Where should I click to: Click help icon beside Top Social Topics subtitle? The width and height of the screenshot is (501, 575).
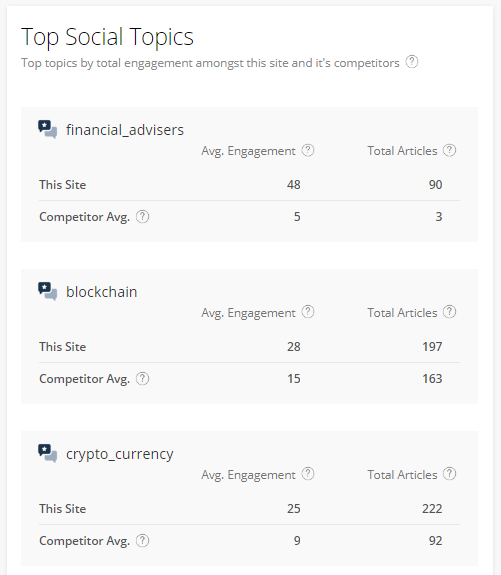pyautogui.click(x=412, y=62)
